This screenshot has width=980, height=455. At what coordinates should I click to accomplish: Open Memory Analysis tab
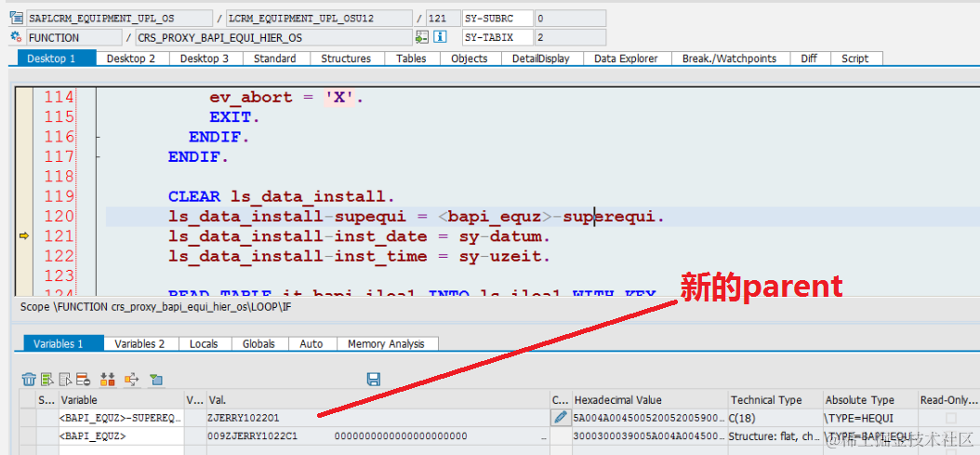tap(386, 343)
